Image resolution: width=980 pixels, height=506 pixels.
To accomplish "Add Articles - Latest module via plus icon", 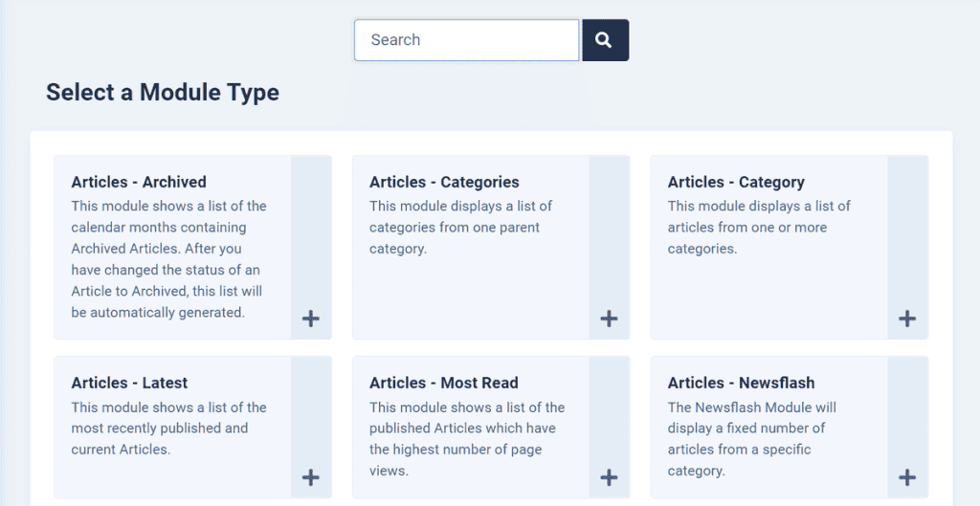I will pos(311,478).
